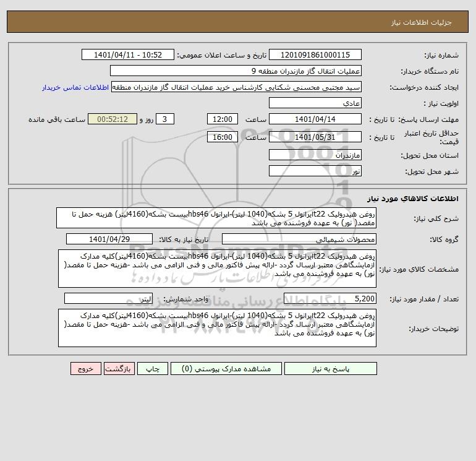This screenshot has height=461, width=476.
Task: Click the remaining days field '3'
Action: point(165,119)
